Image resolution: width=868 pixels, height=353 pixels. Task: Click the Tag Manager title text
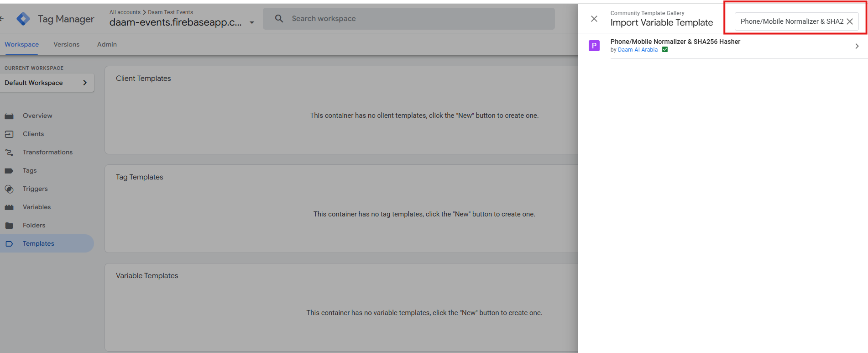click(66, 19)
